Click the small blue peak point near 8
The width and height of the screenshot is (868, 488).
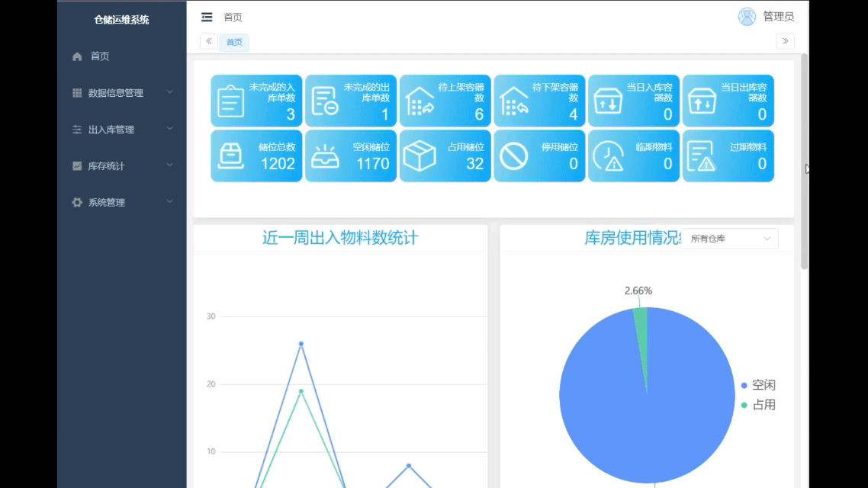(409, 466)
